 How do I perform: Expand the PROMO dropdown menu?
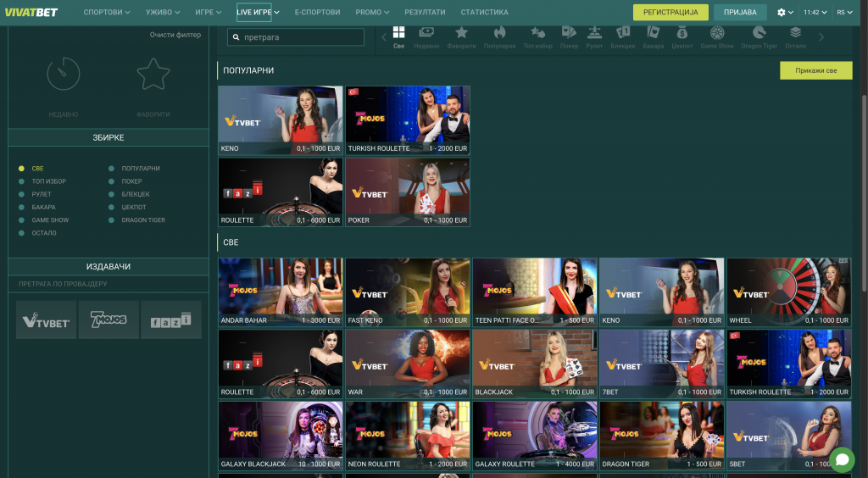(372, 12)
